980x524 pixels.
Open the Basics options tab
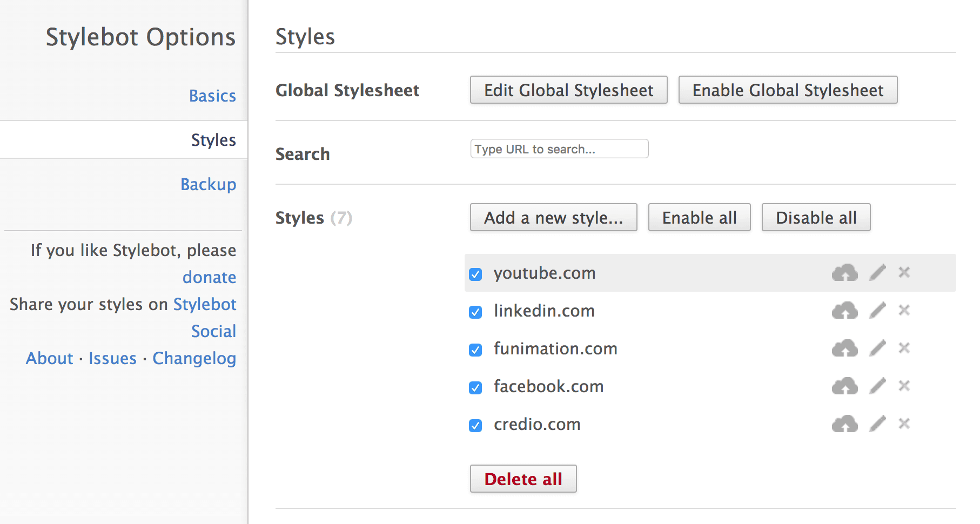[212, 96]
